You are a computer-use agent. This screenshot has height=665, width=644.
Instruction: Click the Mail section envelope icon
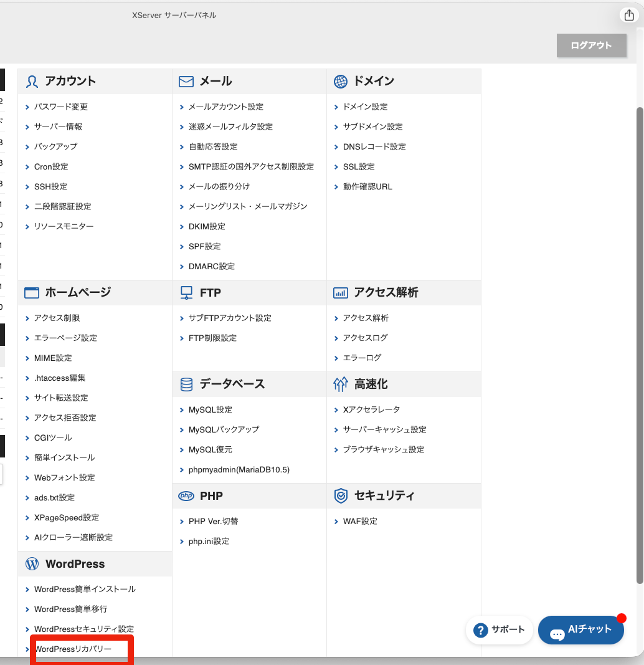point(186,82)
